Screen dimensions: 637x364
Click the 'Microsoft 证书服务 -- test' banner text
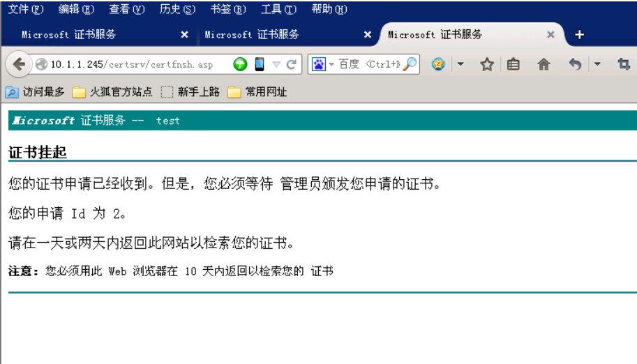[x=96, y=120]
